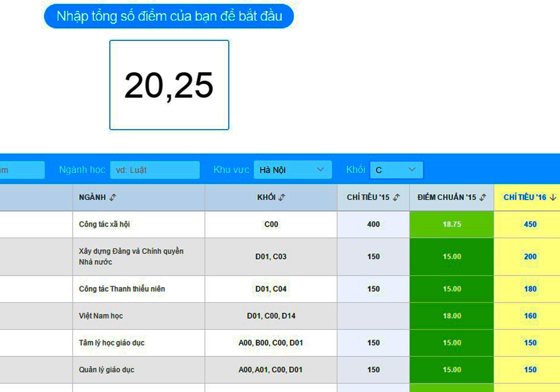Click the C00 khối cell
The width and height of the screenshot is (560, 392).
271,224
